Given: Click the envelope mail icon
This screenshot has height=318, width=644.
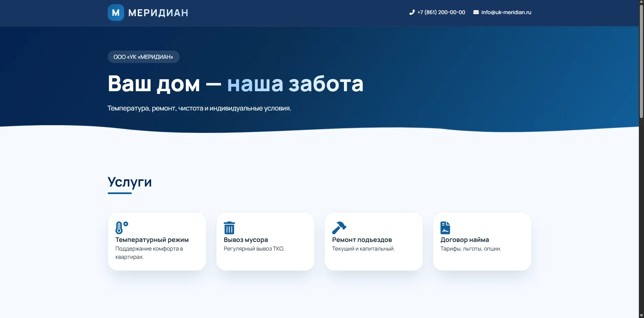Looking at the screenshot, I should pyautogui.click(x=476, y=12).
